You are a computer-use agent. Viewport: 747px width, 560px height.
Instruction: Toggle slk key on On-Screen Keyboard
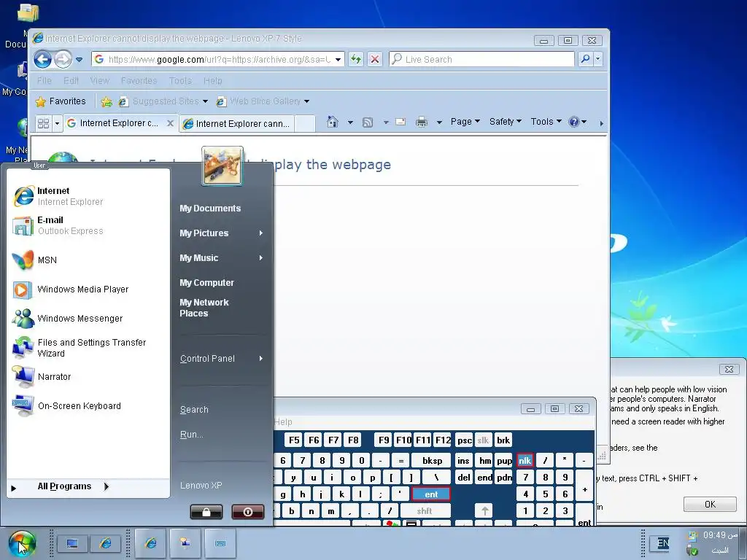(x=483, y=440)
